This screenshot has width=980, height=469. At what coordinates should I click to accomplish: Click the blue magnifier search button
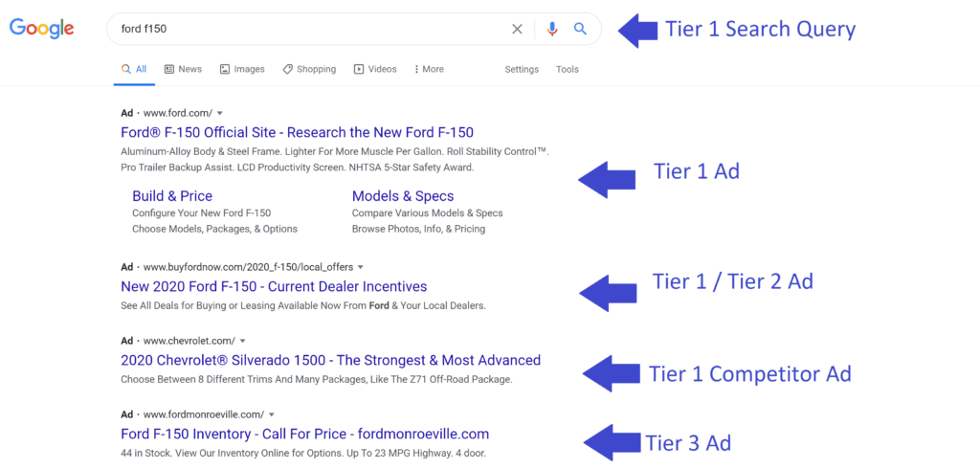580,29
